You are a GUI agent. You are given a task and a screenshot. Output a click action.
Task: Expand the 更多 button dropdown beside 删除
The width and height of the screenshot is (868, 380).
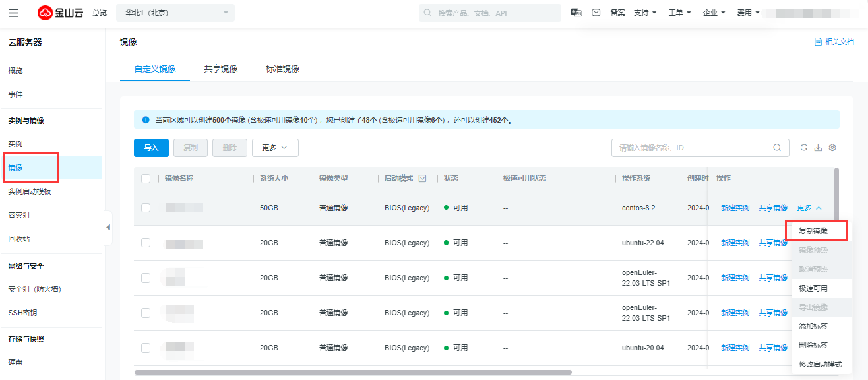tap(275, 148)
